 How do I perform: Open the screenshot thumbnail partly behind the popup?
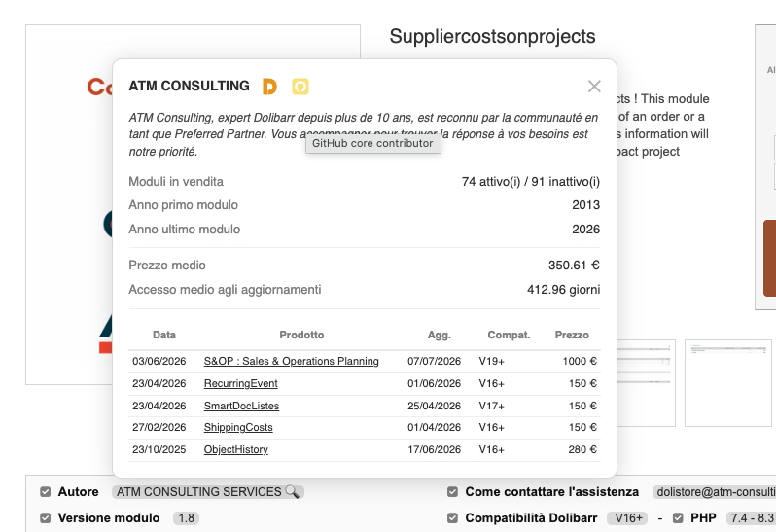(x=646, y=383)
